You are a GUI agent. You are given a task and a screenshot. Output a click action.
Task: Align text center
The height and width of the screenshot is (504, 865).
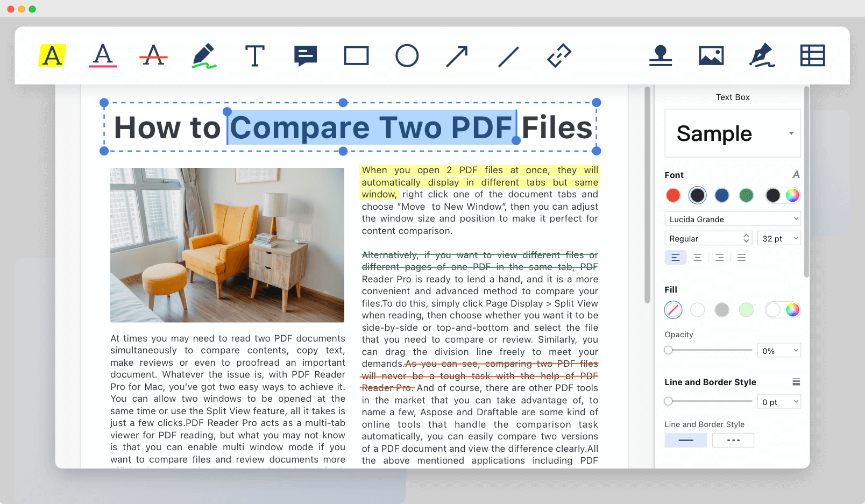pyautogui.click(x=697, y=258)
